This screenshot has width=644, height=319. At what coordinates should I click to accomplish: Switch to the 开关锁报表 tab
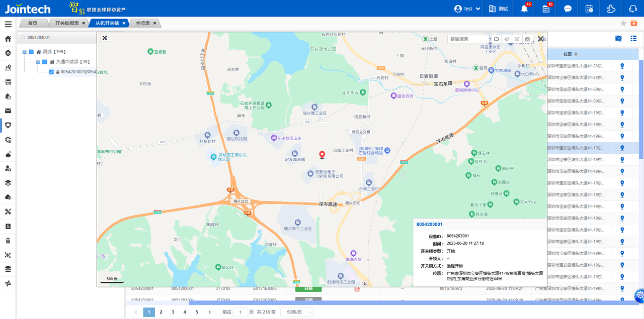click(x=66, y=23)
